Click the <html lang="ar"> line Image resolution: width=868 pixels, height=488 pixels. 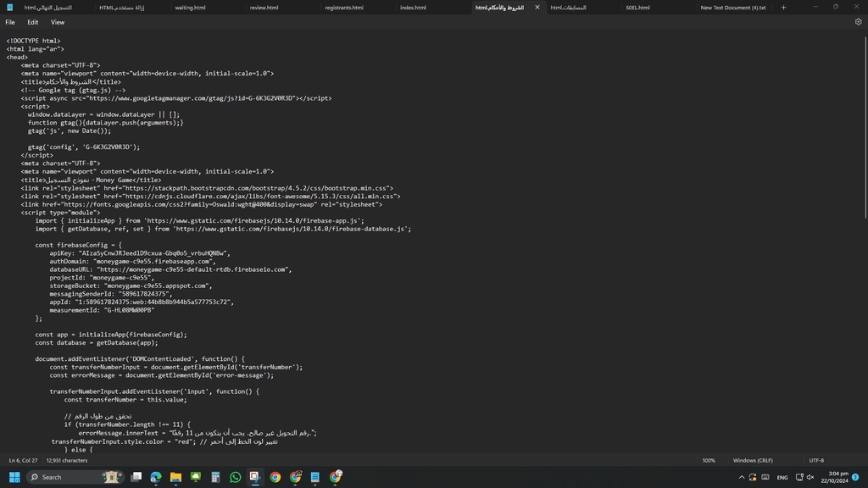[35, 49]
